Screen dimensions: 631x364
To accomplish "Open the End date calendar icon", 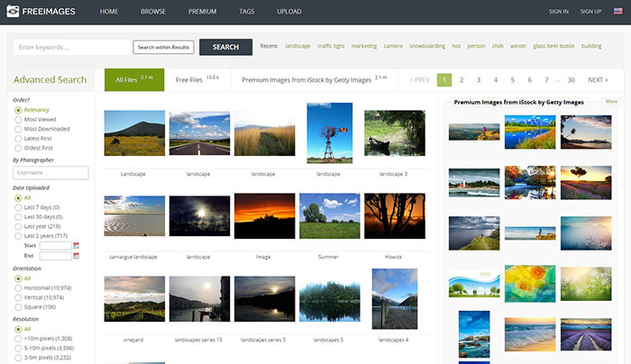I will [x=76, y=256].
